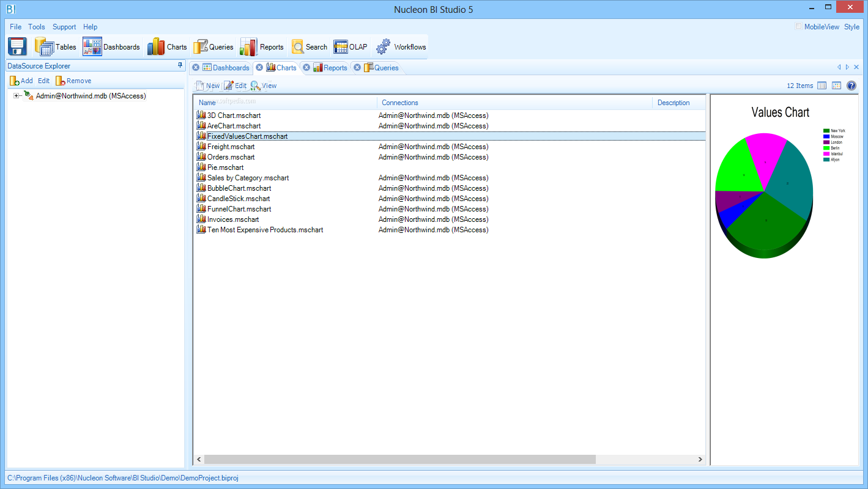
Task: Select the Charts tab
Action: tap(281, 67)
